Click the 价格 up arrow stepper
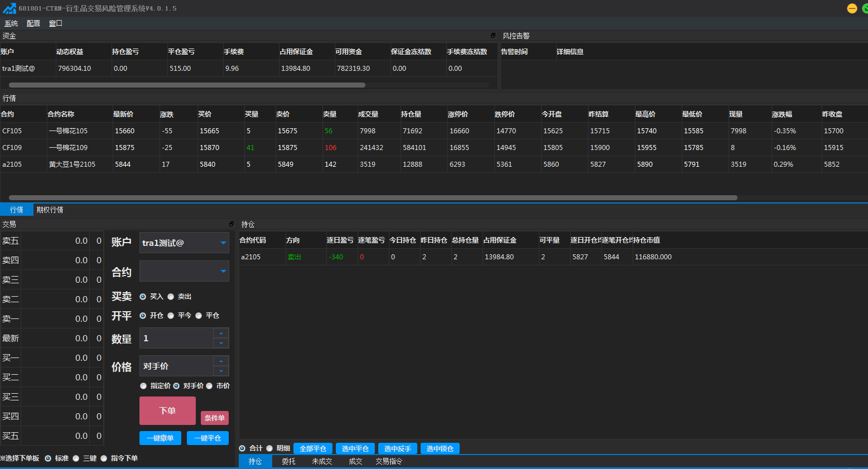The image size is (868, 469). (221, 361)
